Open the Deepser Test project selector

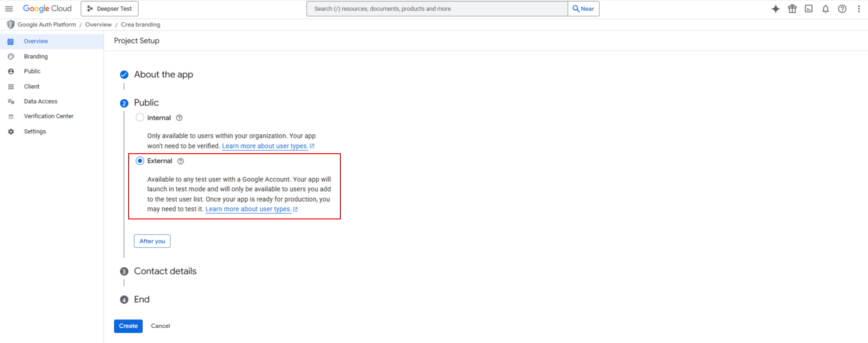pos(110,9)
